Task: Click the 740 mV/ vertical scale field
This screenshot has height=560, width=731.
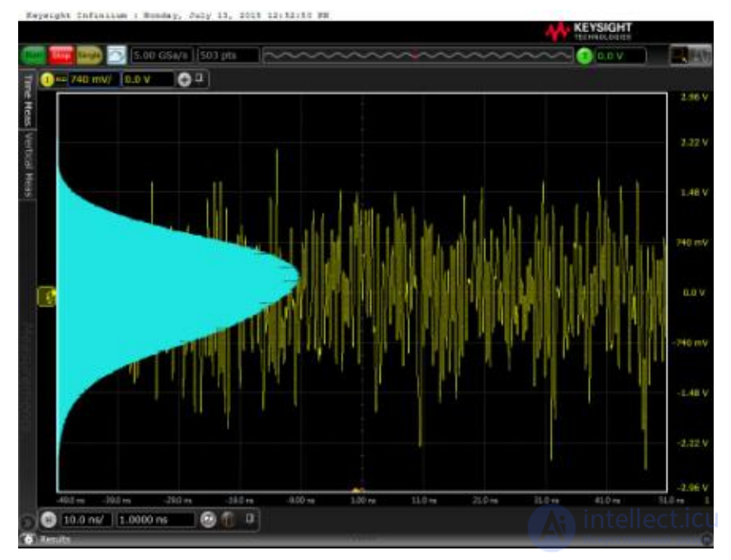Action: point(94,80)
